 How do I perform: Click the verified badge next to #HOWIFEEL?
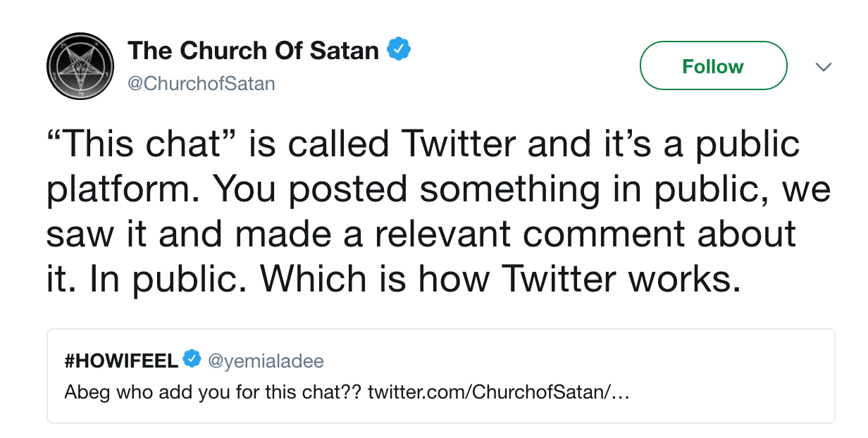tap(191, 360)
